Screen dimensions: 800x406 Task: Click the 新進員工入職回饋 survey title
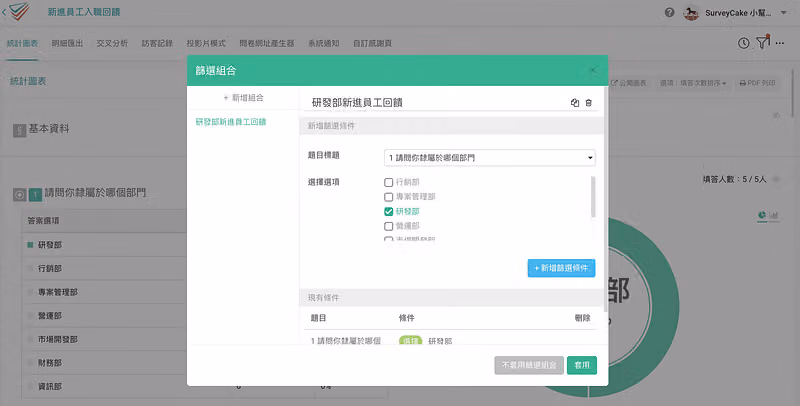coord(84,12)
